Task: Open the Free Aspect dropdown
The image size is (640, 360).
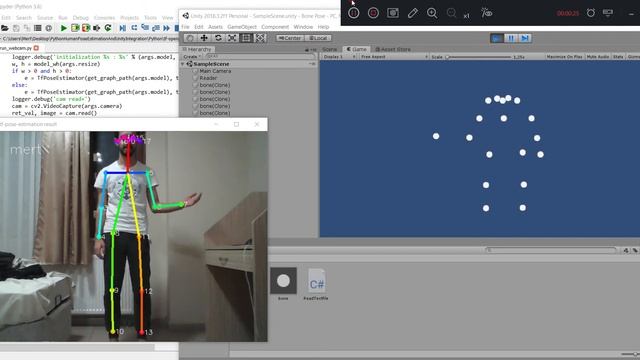Action: click(393, 57)
